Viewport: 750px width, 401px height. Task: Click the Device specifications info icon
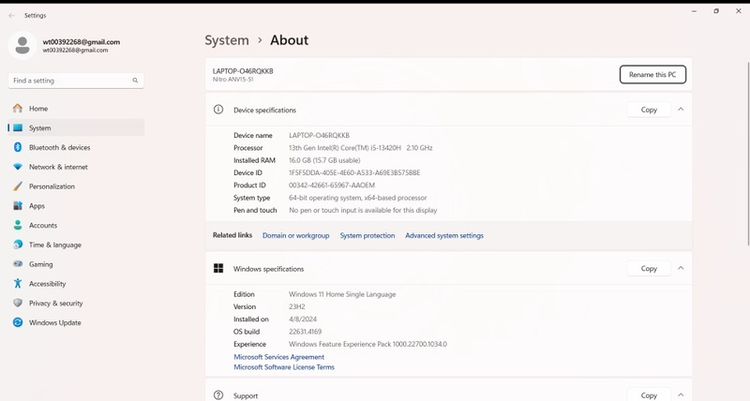[218, 110]
